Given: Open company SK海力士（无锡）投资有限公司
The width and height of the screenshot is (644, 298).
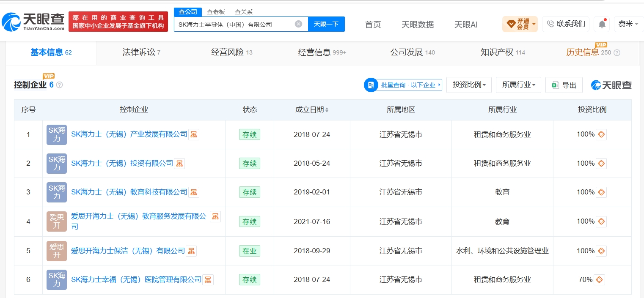Looking at the screenshot, I should (x=122, y=163).
